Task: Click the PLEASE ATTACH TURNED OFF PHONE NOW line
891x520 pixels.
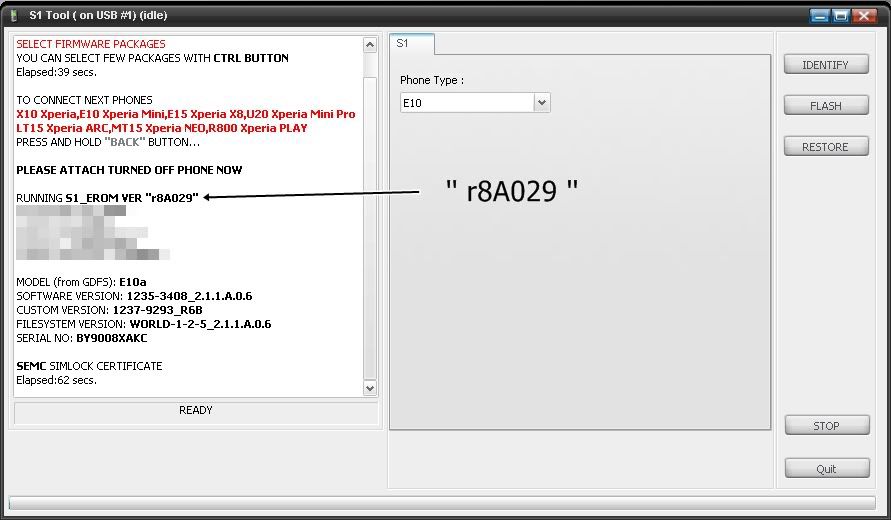Action: tap(129, 170)
